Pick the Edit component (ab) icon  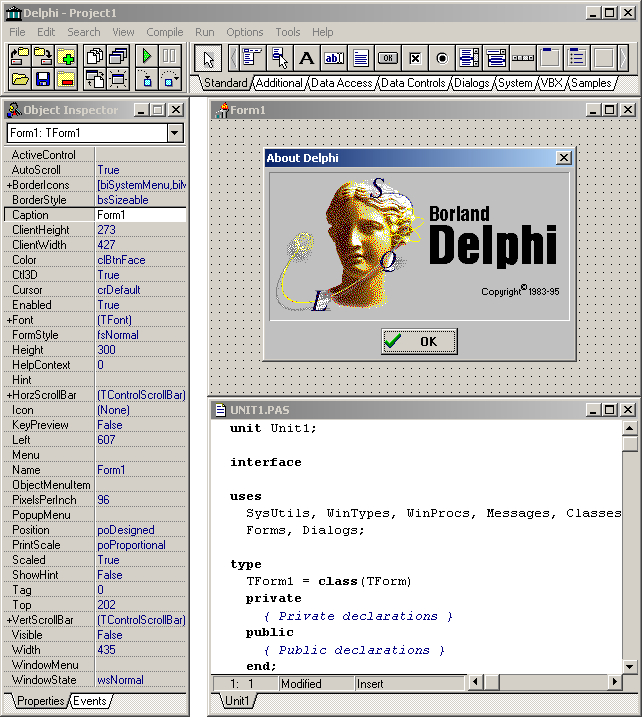point(334,58)
